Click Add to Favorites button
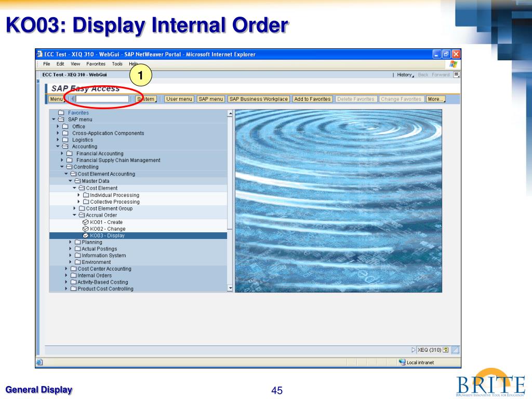The height and width of the screenshot is (399, 532). pyautogui.click(x=312, y=99)
